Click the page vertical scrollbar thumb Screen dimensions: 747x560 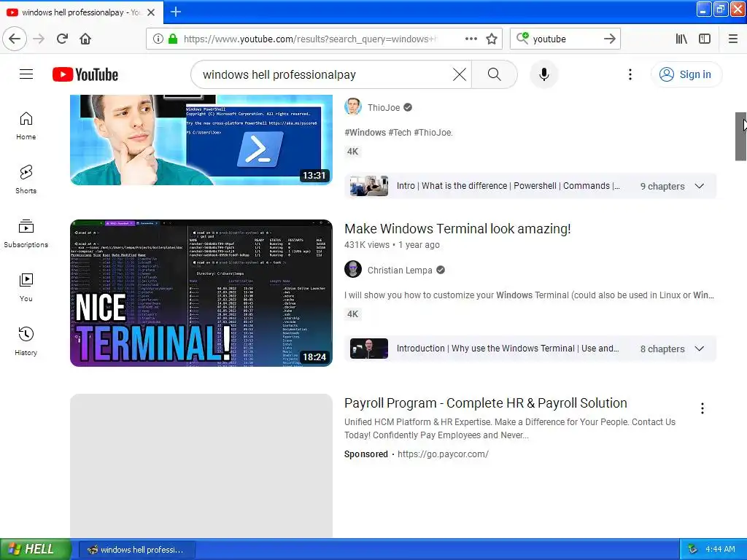point(740,136)
